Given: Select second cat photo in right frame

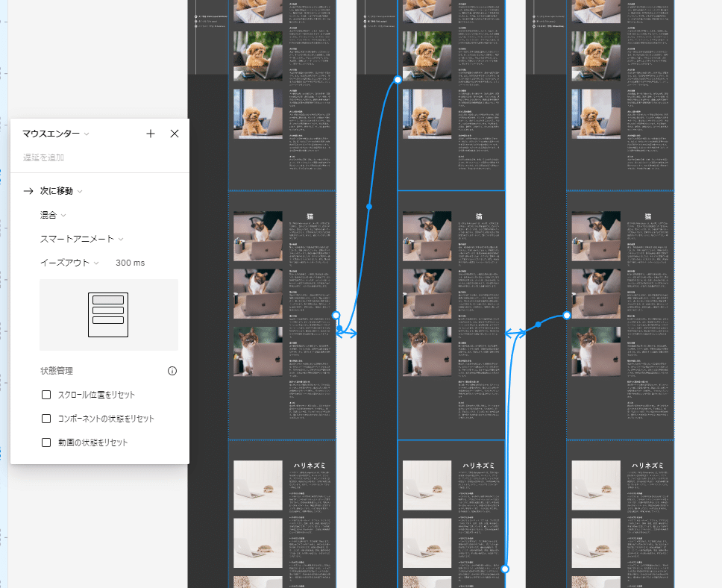Looking at the screenshot, I should point(596,294).
